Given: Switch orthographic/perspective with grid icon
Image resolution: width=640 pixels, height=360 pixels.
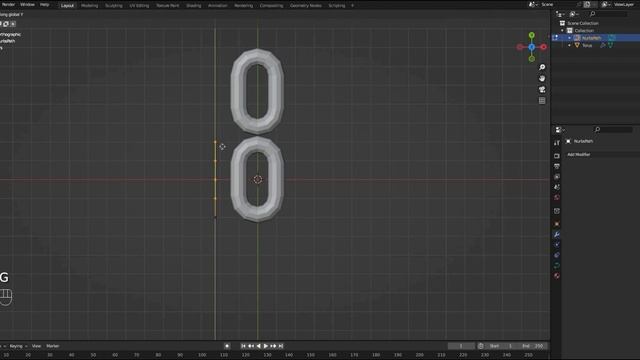Looking at the screenshot, I should (x=542, y=100).
